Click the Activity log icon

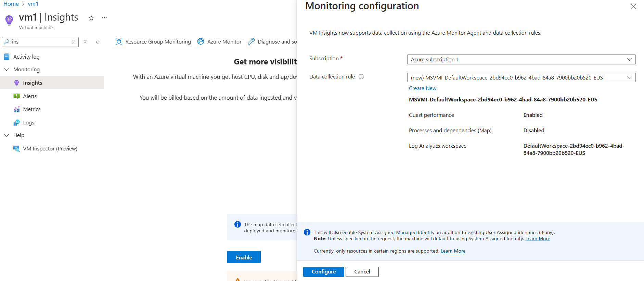[x=7, y=57]
